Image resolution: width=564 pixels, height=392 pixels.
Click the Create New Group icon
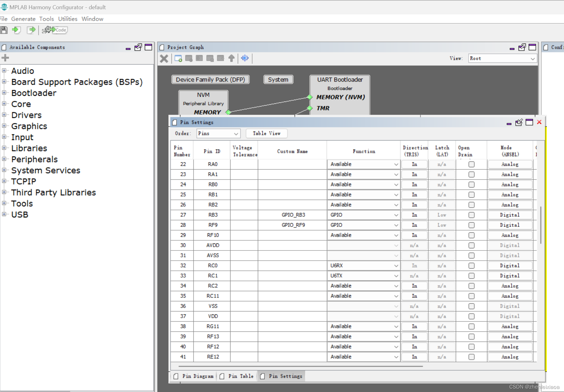point(178,58)
